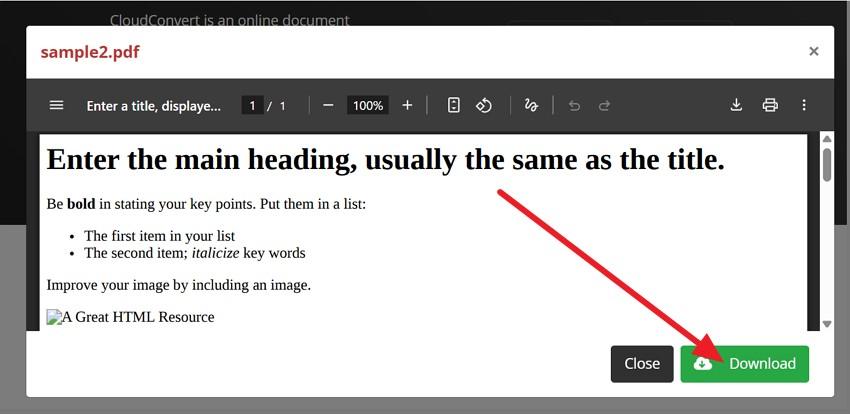Click the sample2.pdf file name
Screen dimensions: 850x414
point(90,53)
